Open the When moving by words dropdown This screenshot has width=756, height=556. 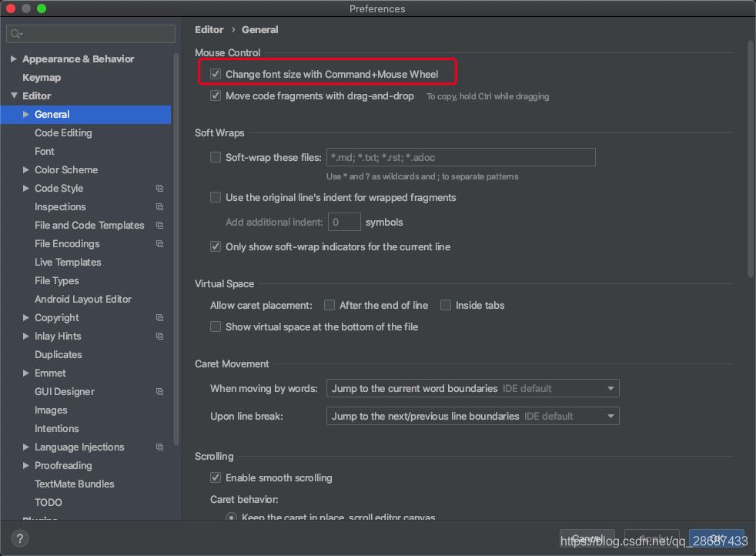[473, 389]
